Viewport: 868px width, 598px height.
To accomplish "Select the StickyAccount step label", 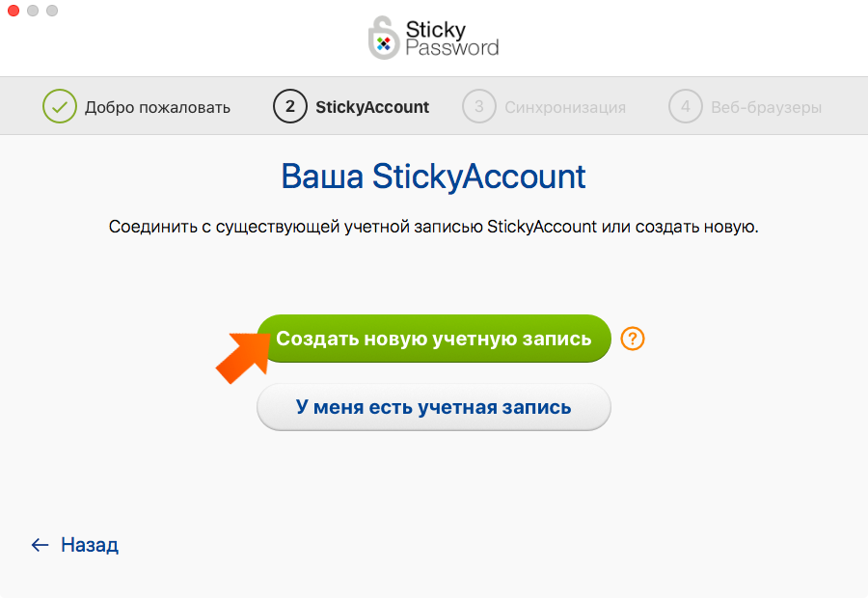I will 372,107.
